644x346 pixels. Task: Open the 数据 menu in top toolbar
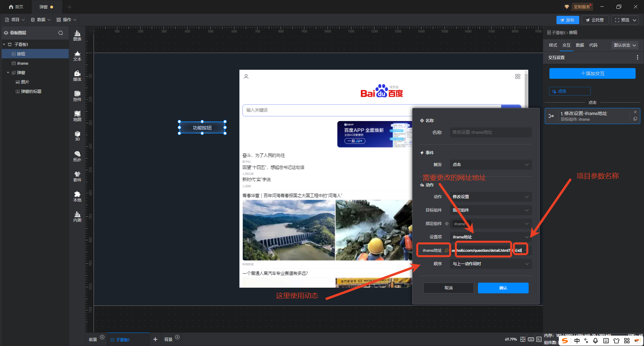tap(41, 20)
